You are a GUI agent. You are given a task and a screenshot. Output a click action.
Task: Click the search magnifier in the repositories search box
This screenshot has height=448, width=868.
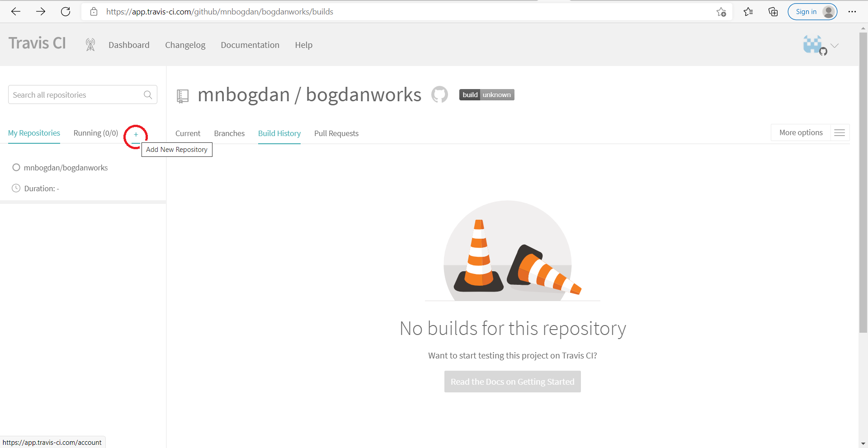coord(147,95)
